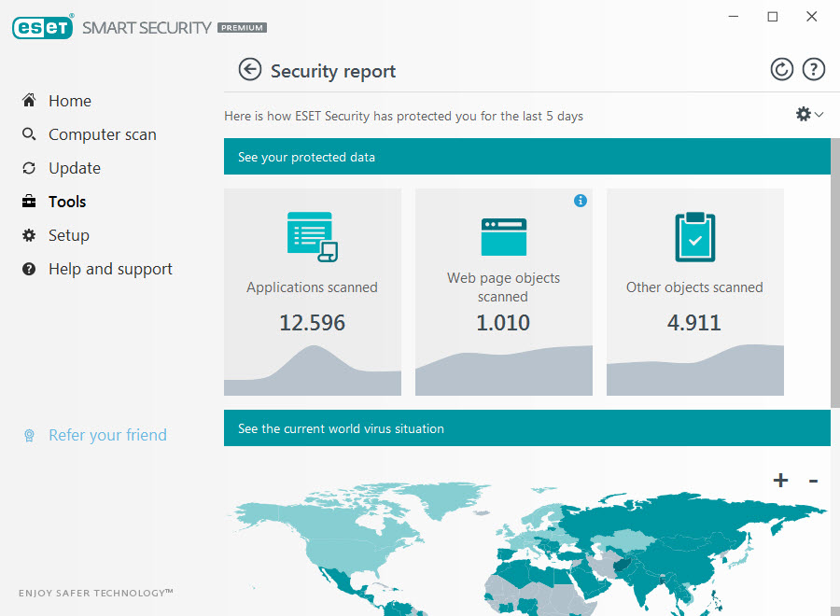Click the Other objects scanned trend graph
Image resolution: width=840 pixels, height=616 pixels.
pos(694,371)
